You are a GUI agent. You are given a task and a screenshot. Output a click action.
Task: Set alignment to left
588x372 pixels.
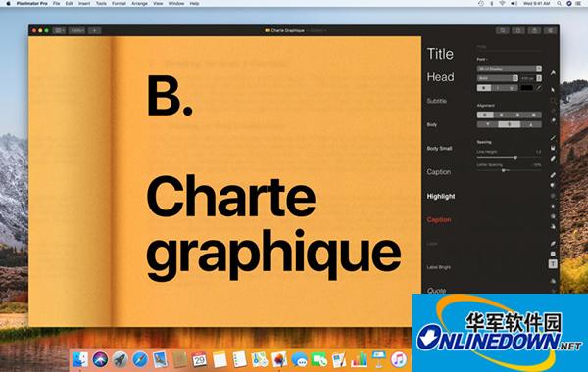(485, 115)
